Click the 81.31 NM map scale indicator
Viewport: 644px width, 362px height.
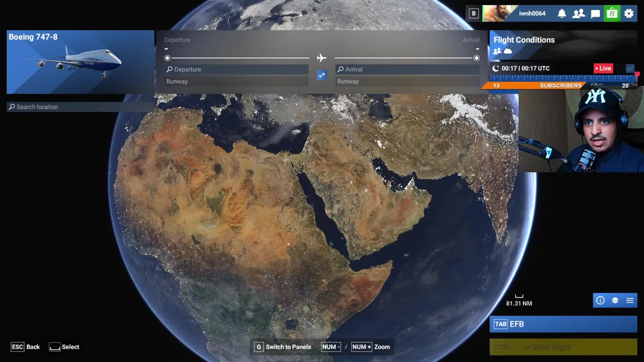pos(519,301)
